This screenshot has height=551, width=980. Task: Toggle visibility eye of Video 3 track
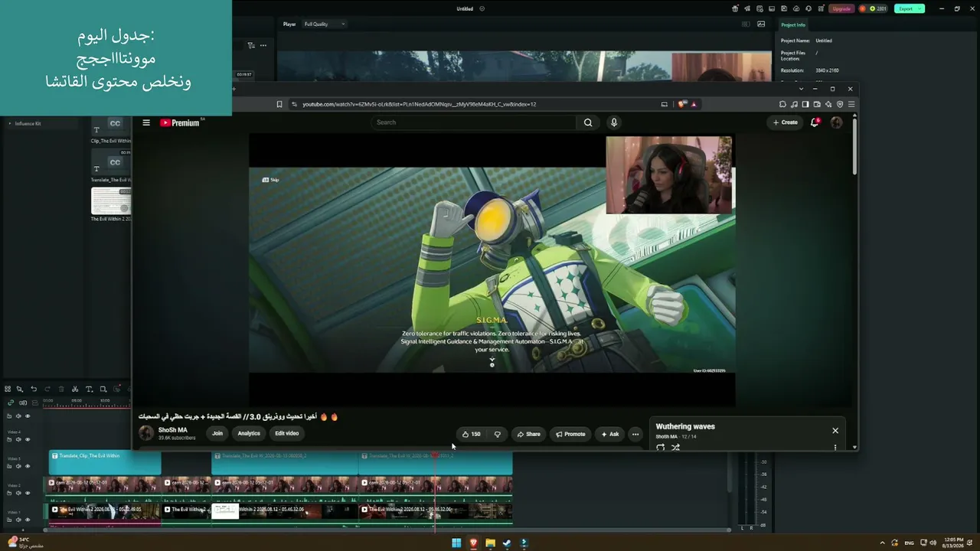tap(28, 466)
